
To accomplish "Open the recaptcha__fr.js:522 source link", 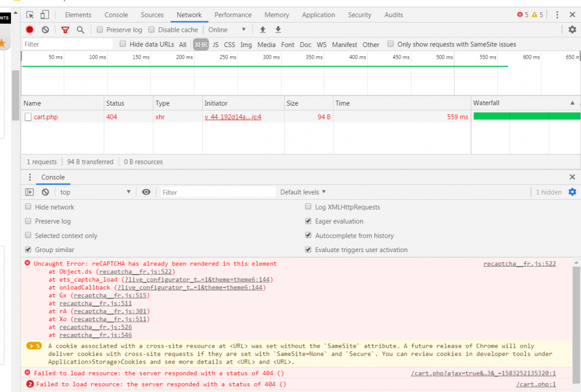I will point(519,264).
